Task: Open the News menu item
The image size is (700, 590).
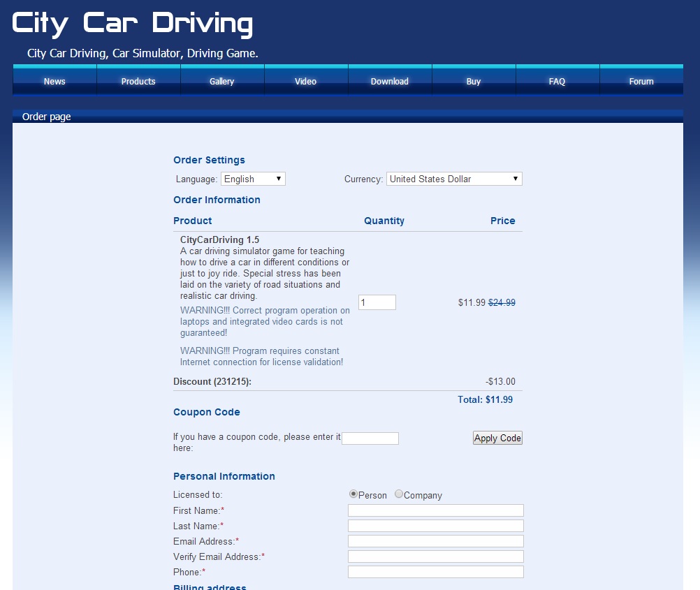Action: click(x=54, y=82)
